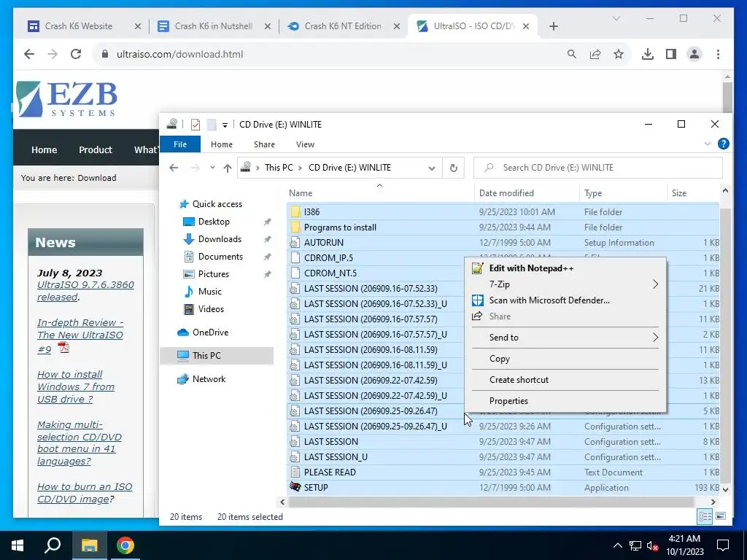747x560 pixels.
Task: Open Chrome downloads icon
Action: pyautogui.click(x=648, y=54)
